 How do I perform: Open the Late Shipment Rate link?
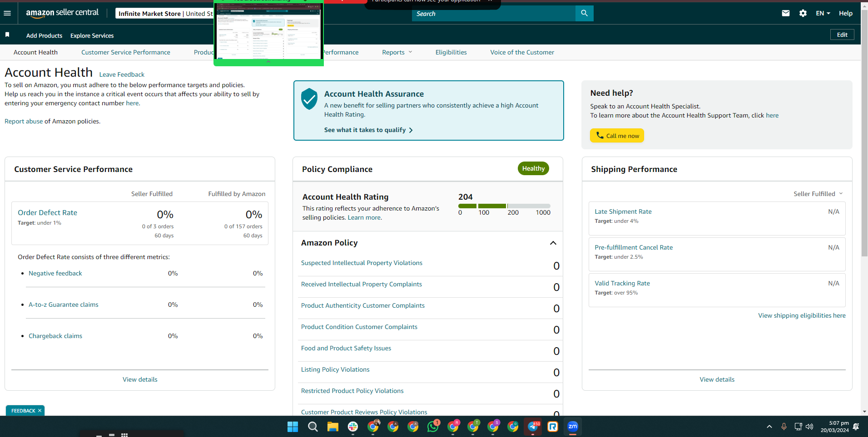[x=623, y=211]
